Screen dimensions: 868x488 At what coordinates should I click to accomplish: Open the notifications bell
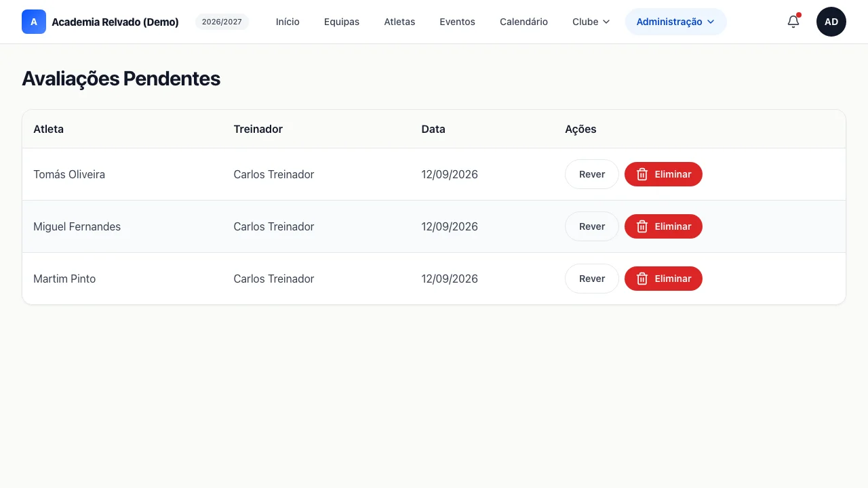click(x=793, y=22)
